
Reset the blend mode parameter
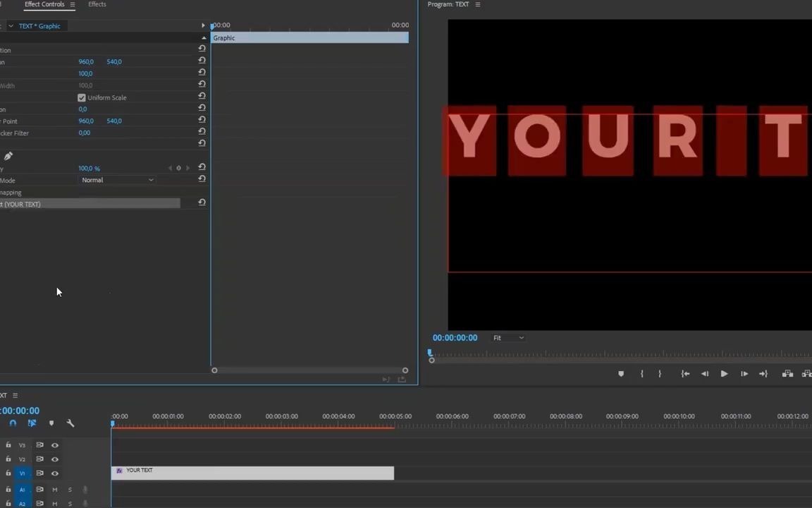[202, 179]
